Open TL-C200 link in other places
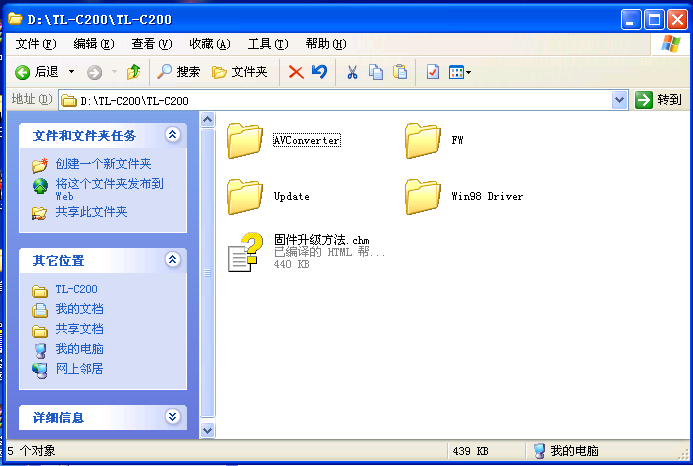 point(76,289)
